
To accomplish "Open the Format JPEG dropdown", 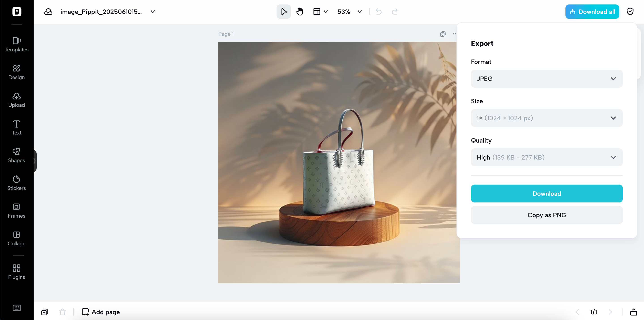I will (546, 79).
